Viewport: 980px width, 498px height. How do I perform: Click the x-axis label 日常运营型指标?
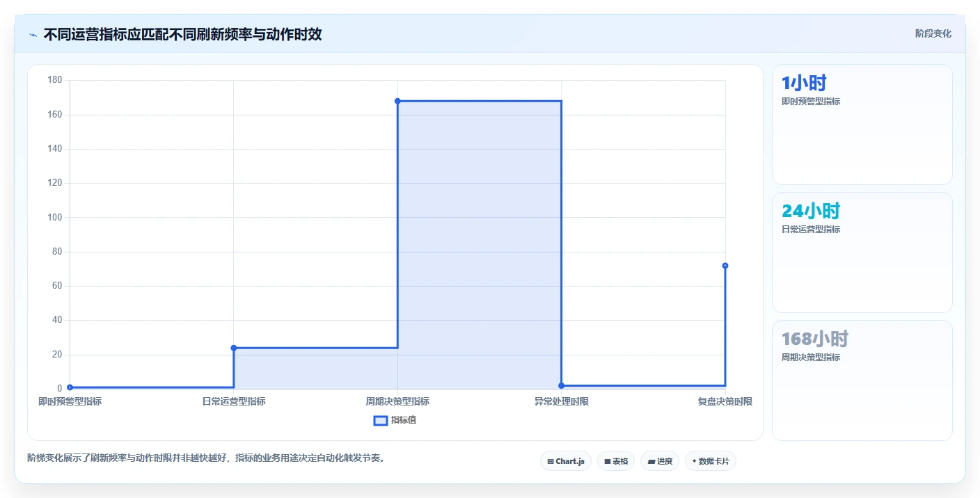click(x=234, y=401)
